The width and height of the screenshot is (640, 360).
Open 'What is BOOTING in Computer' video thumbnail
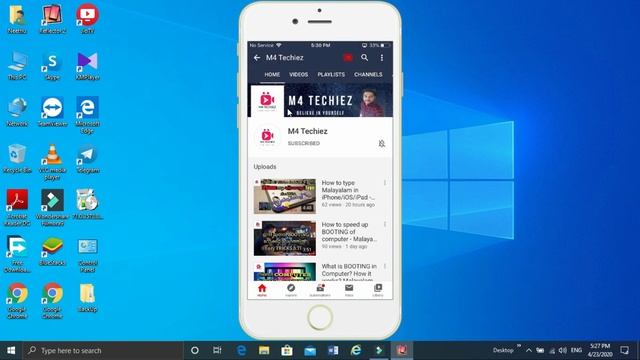pyautogui.click(x=285, y=272)
